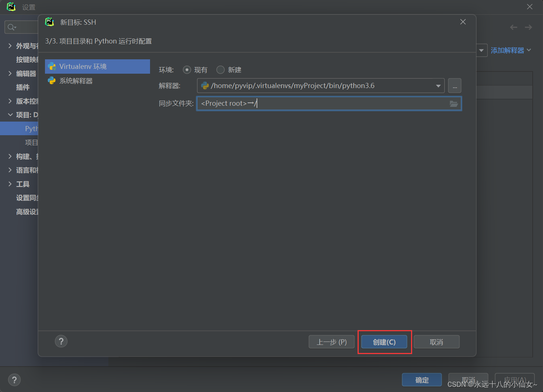The height and width of the screenshot is (392, 543).
Task: Click the search magnifier icon in settings
Action: (12, 27)
